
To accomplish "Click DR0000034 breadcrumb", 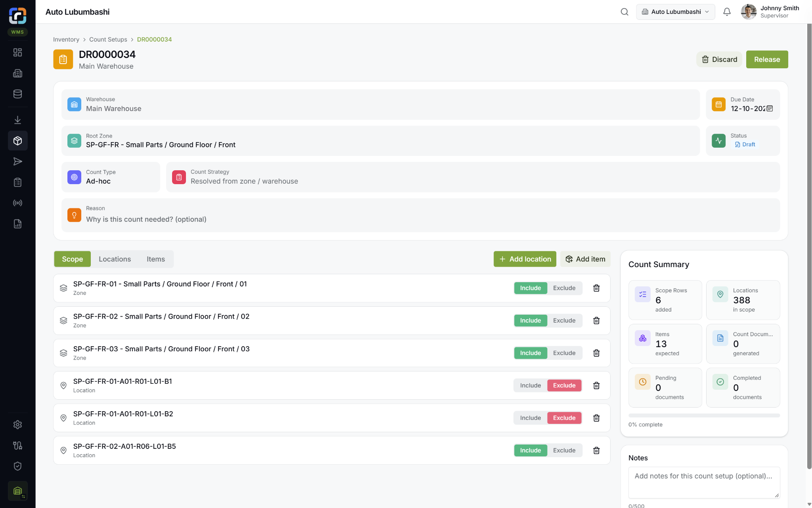I will [x=154, y=40].
